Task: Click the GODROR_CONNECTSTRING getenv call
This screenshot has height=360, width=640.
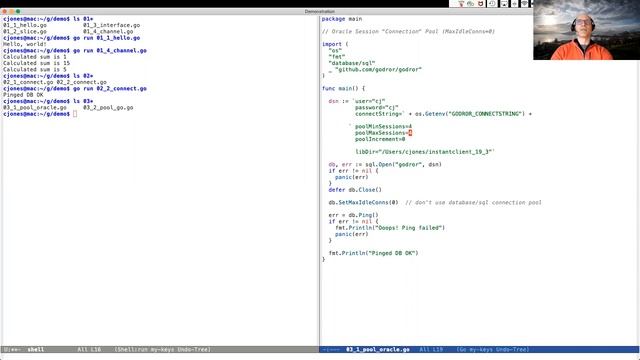Action: pyautogui.click(x=470, y=114)
